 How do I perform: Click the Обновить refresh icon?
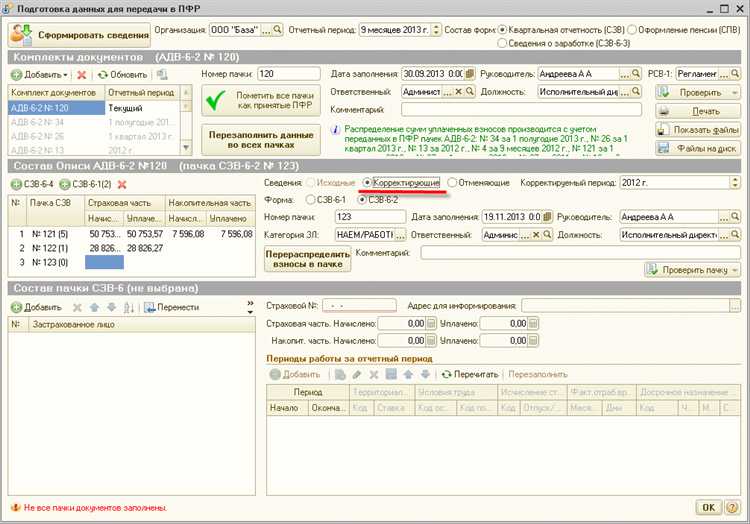104,75
